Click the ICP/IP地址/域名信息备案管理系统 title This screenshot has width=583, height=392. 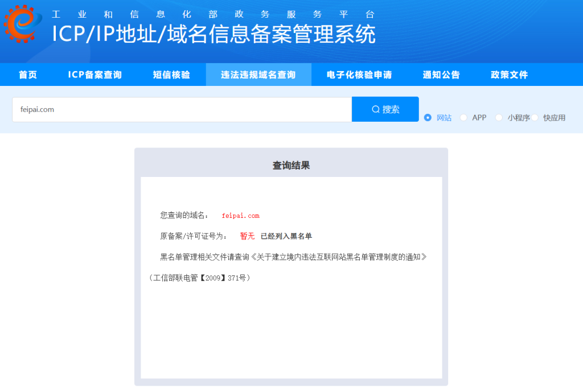pos(214,34)
